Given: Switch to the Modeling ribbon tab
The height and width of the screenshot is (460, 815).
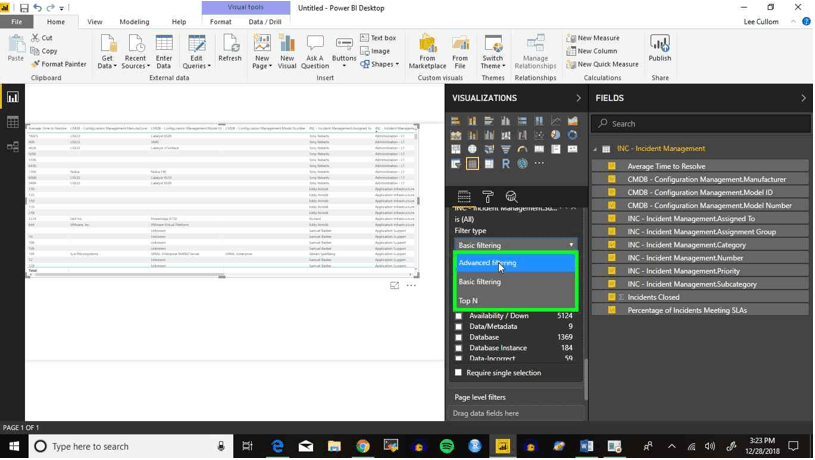Looking at the screenshot, I should [x=134, y=22].
